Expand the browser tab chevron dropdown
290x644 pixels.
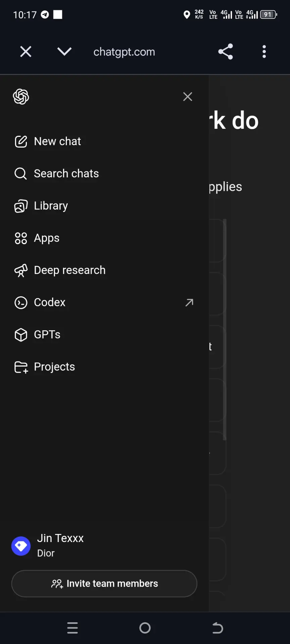pos(64,52)
